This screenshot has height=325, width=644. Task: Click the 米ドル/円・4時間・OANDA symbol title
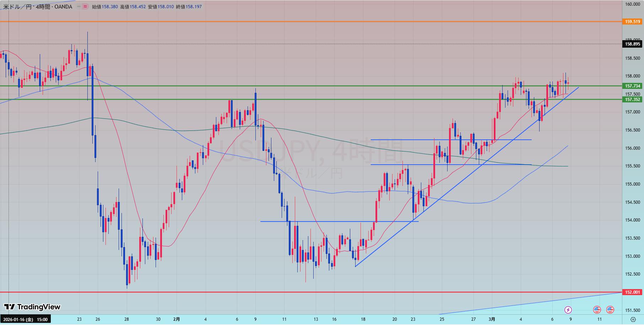[37, 6]
